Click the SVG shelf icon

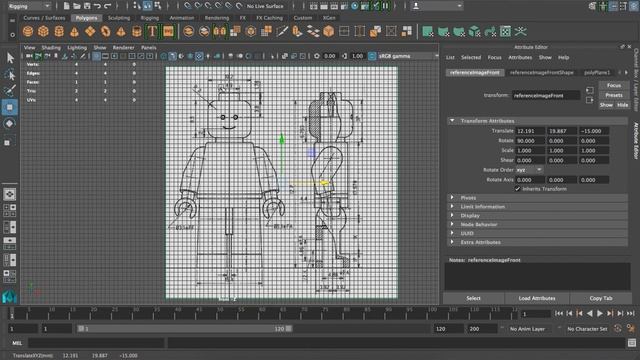168,31
